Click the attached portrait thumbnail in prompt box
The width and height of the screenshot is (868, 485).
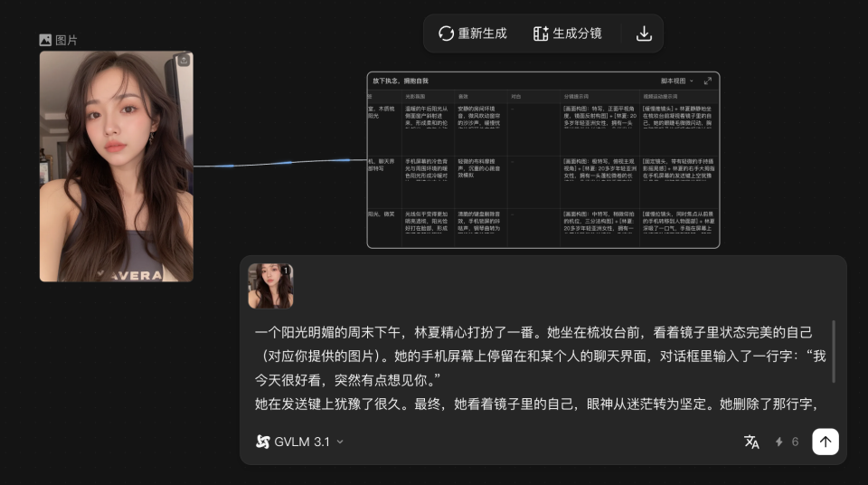270,286
